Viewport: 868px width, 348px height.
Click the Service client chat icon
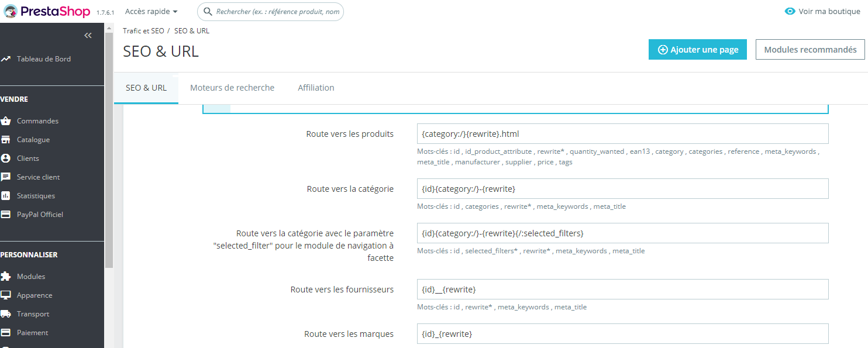(x=6, y=177)
